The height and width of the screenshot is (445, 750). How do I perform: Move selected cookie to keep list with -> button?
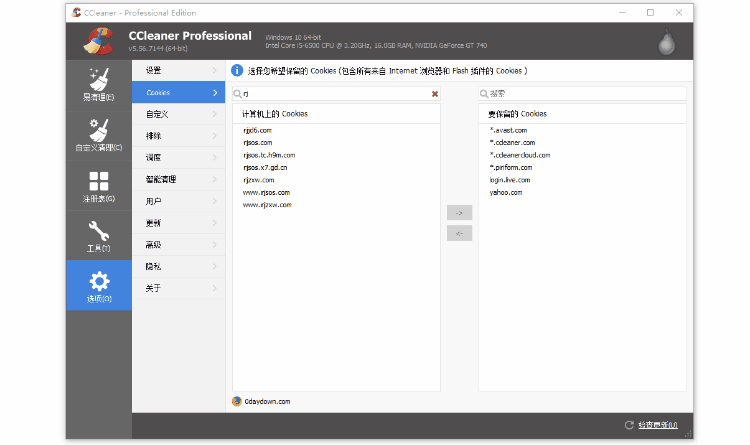point(459,212)
